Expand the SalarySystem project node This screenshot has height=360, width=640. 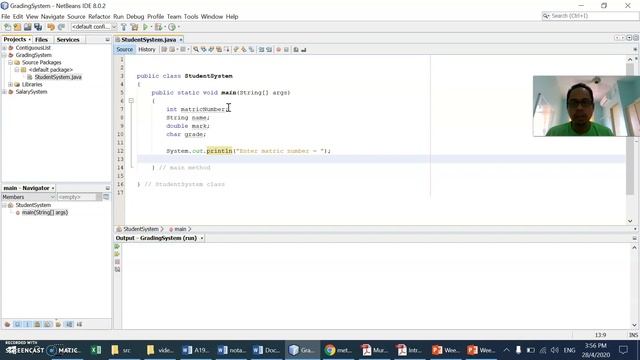pyautogui.click(x=4, y=92)
